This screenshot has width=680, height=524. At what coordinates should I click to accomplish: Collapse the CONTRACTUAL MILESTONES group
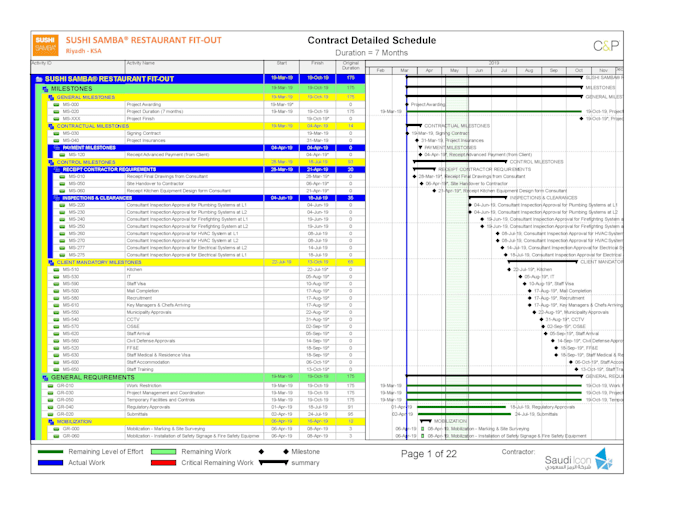[51, 126]
